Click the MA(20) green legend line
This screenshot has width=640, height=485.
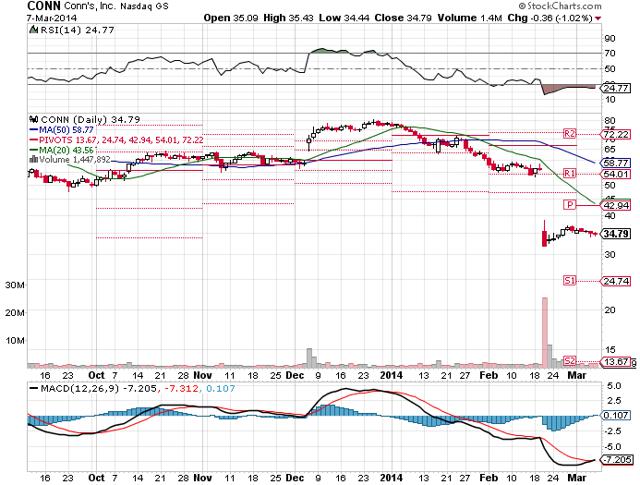[x=34, y=150]
